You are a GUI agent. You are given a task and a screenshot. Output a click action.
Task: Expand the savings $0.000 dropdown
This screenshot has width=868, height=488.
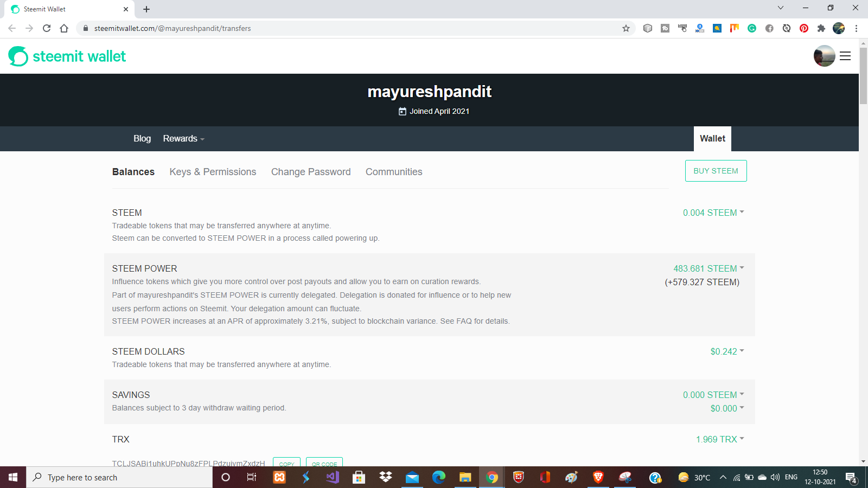pyautogui.click(x=727, y=408)
